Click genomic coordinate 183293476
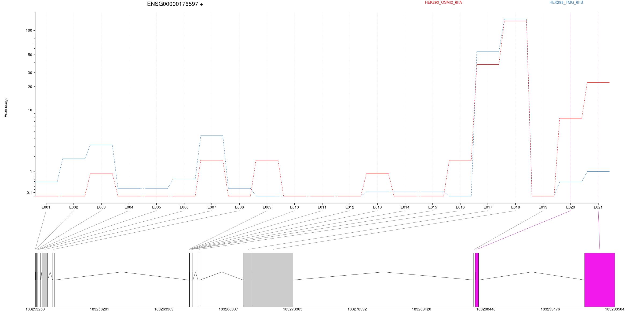 pyautogui.click(x=550, y=309)
